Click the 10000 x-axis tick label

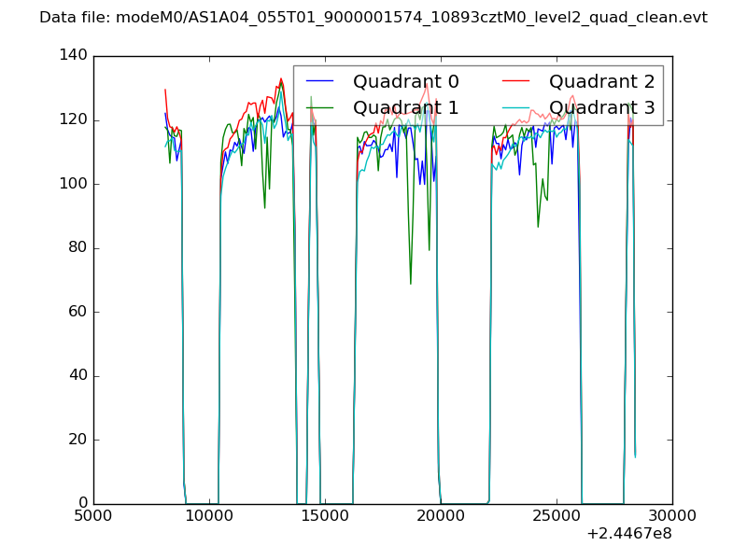(209, 515)
